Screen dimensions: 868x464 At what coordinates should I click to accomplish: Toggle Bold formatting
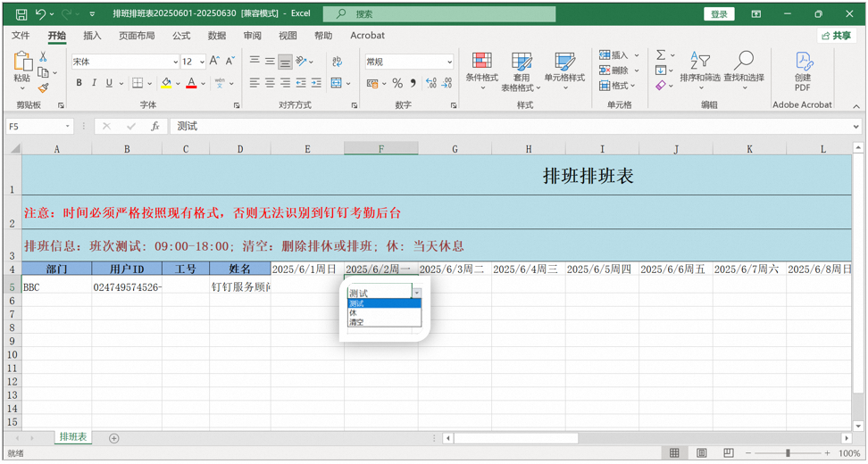pyautogui.click(x=79, y=83)
